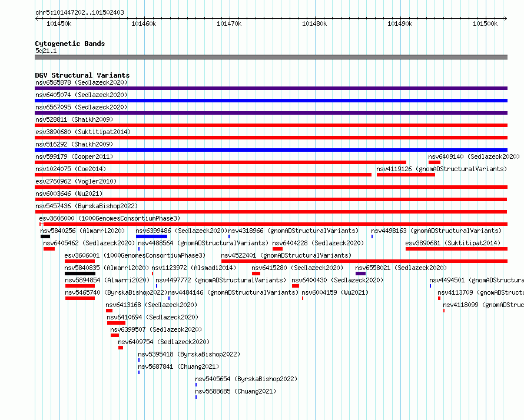This screenshot has height=420, width=524.
Task: Select nsv5405654 (ByrskaBishop2022) label
Action: [246, 379]
